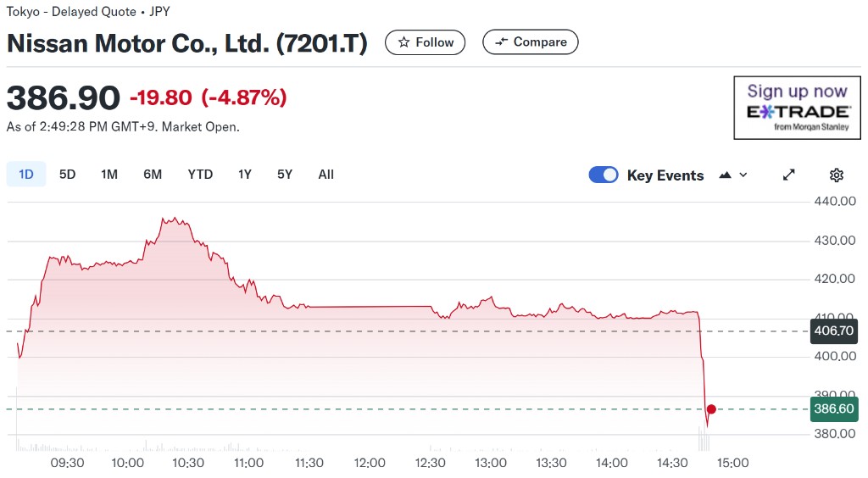Screen dimensions: 868x478
Task: Show the 1Y chart range
Action: 245,175
